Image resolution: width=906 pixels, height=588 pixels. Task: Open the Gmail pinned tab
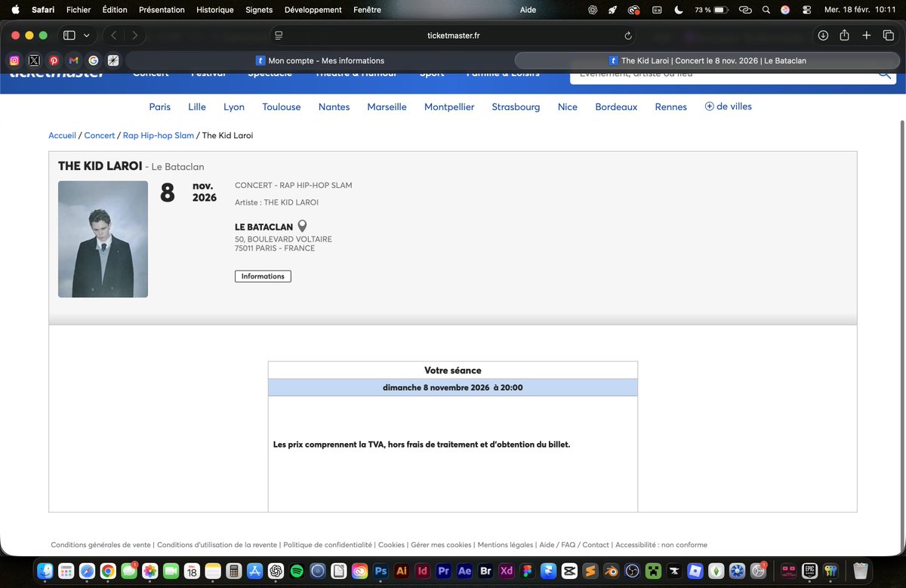click(73, 60)
